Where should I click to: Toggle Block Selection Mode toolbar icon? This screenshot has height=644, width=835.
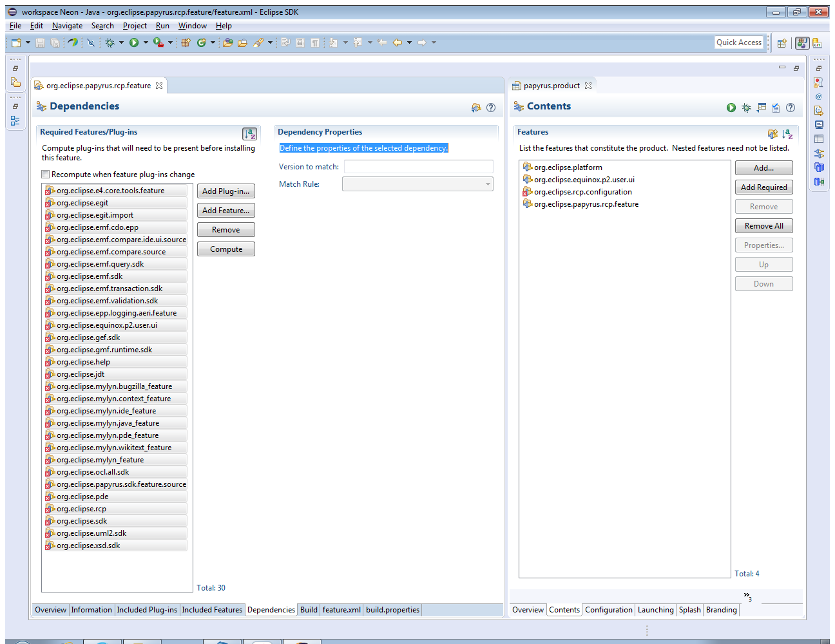(x=300, y=43)
